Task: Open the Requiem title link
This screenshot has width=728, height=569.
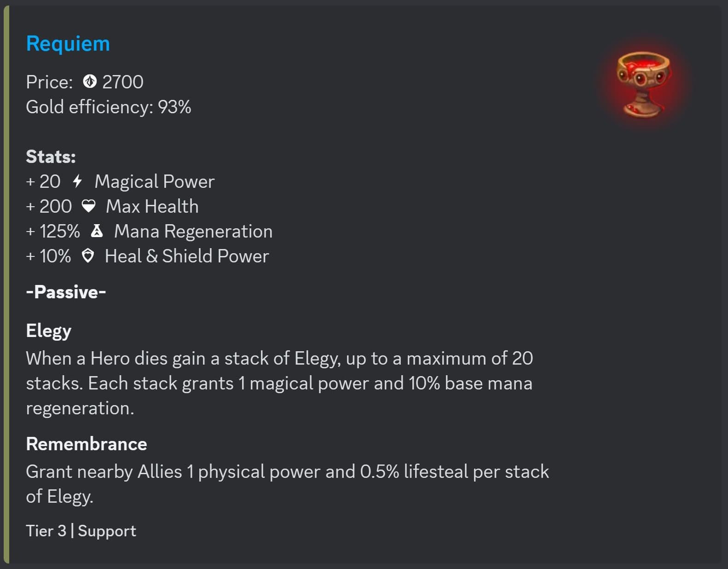Action: (x=68, y=44)
